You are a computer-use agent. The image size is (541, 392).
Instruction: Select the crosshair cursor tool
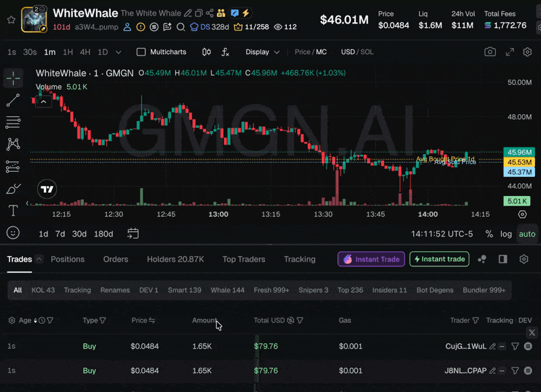(13, 78)
